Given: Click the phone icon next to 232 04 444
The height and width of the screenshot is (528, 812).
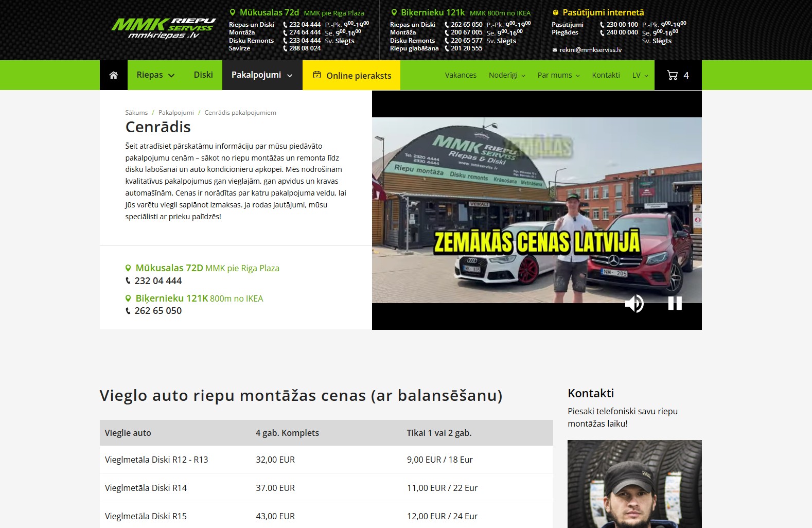Looking at the screenshot, I should click(x=128, y=281).
